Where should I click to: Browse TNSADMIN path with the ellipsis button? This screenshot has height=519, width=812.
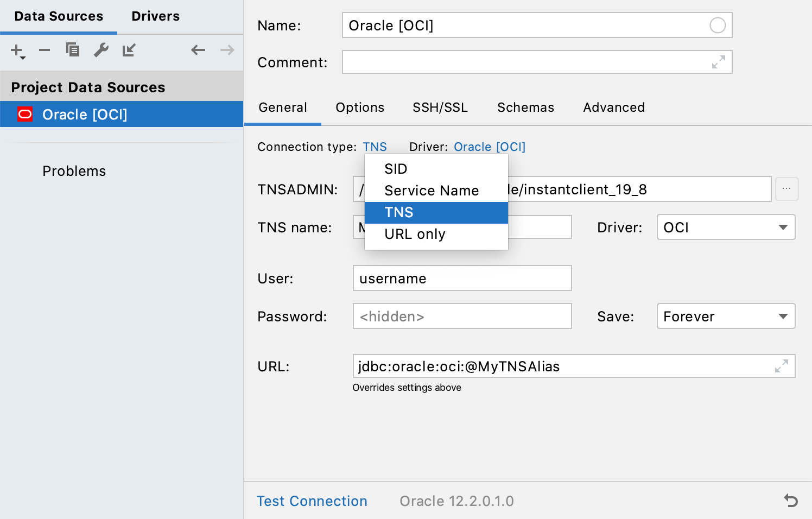point(786,189)
